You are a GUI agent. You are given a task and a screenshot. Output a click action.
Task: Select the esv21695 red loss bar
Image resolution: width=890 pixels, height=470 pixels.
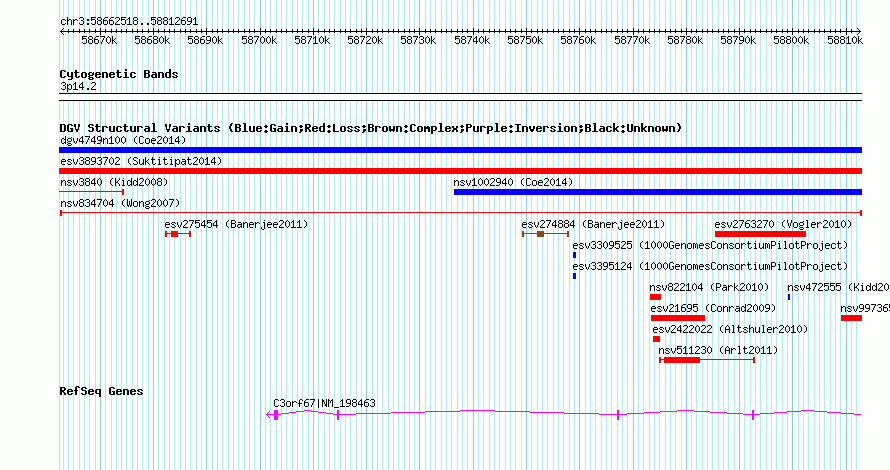click(678, 318)
